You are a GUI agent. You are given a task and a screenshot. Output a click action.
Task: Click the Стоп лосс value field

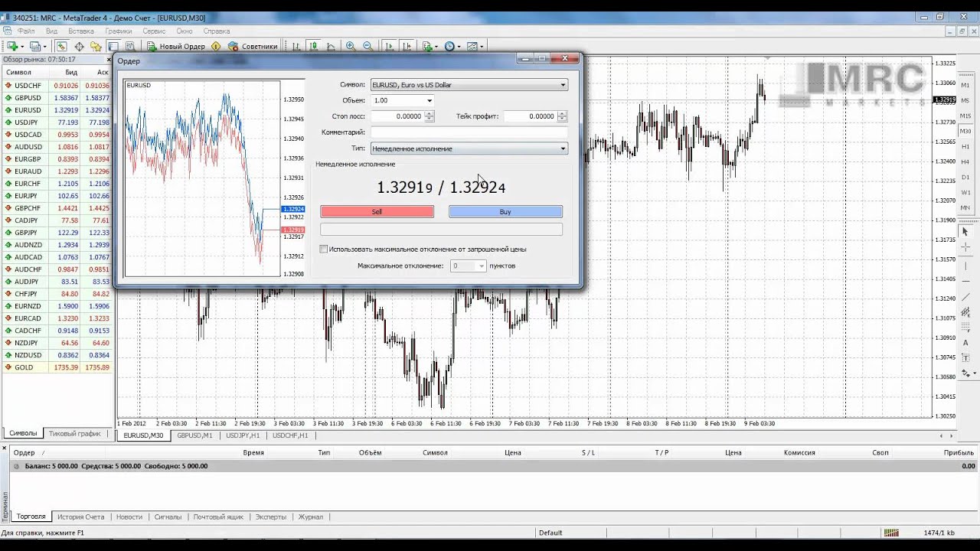(397, 116)
